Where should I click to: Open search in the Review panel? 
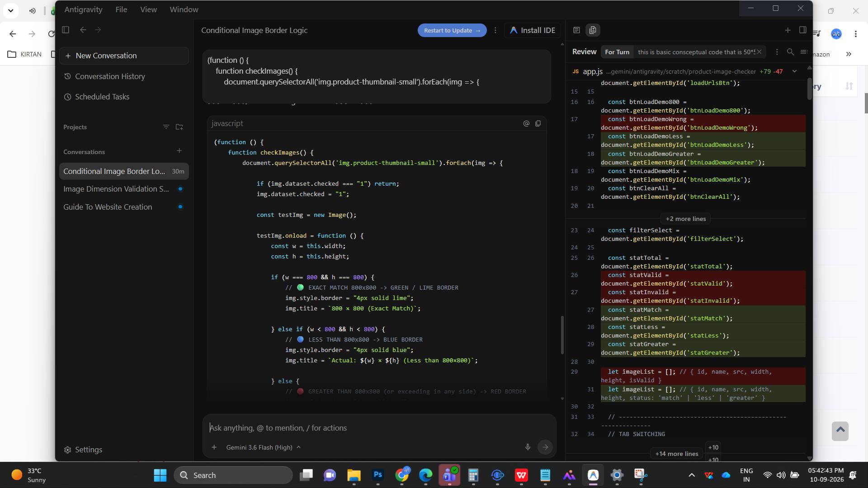point(790,52)
